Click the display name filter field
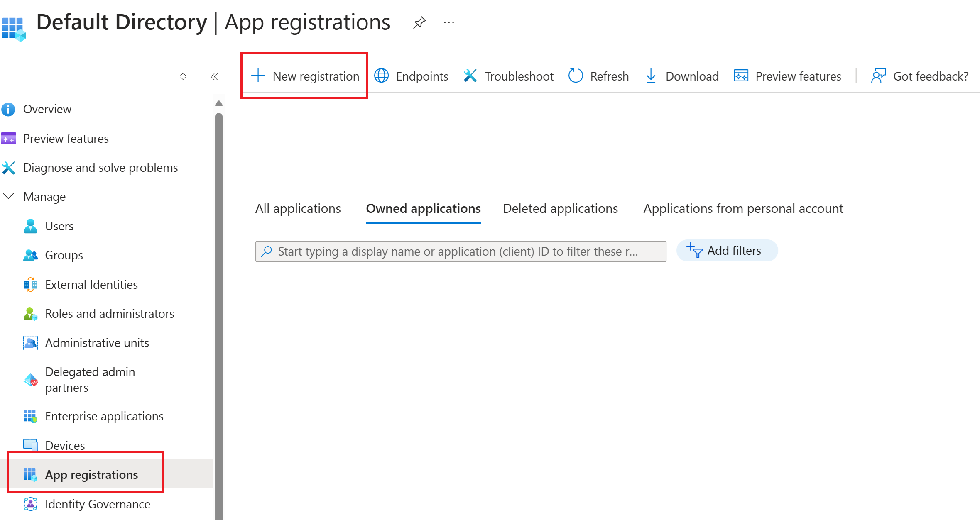Viewport: 980px width, 520px height. point(460,251)
